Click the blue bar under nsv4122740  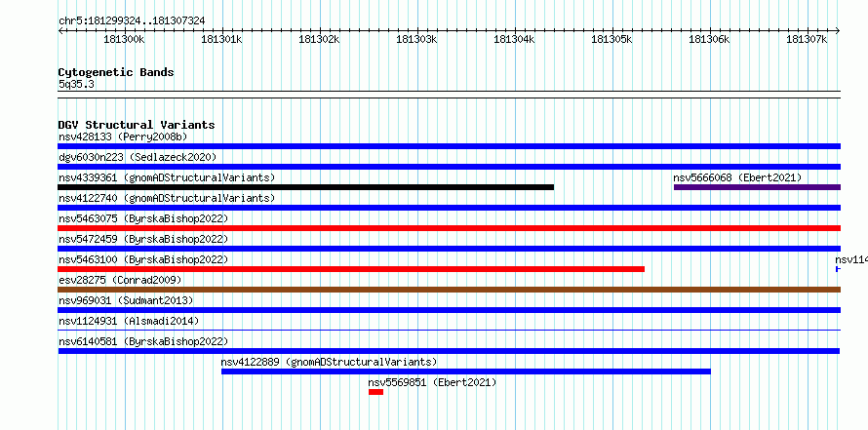pyautogui.click(x=449, y=208)
